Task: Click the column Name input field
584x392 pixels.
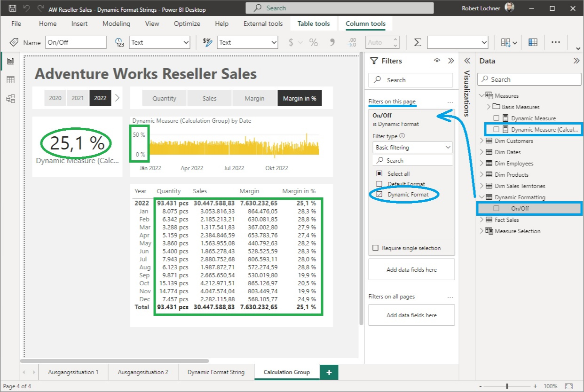Action: point(76,42)
